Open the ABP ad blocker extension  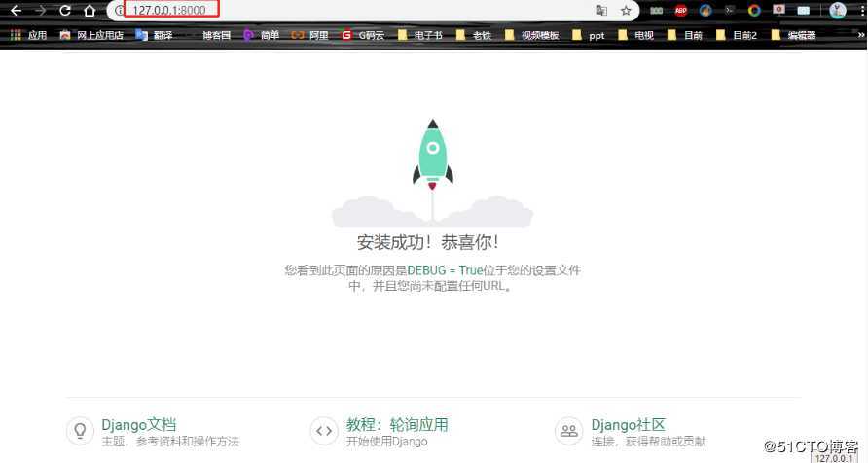(681, 10)
